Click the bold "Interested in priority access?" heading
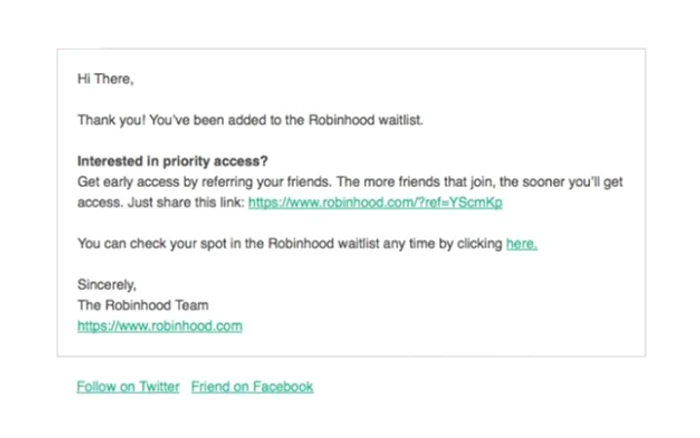The width and height of the screenshot is (700, 438). coord(172,161)
